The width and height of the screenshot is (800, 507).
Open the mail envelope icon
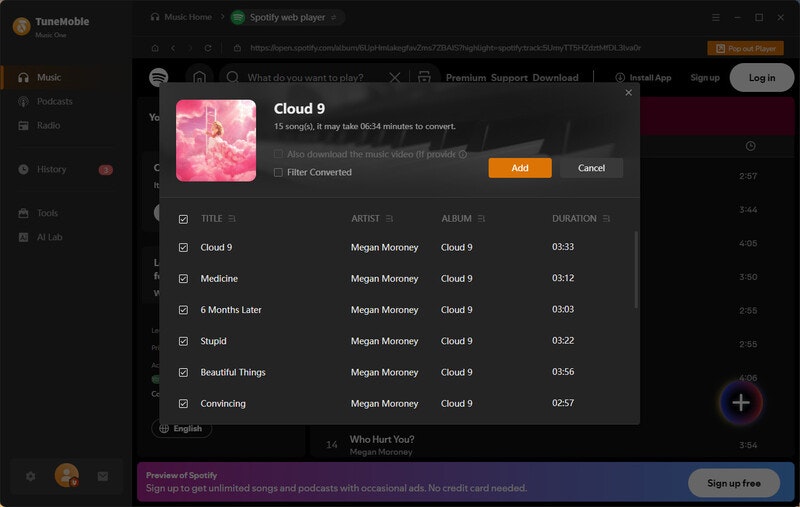(x=103, y=476)
